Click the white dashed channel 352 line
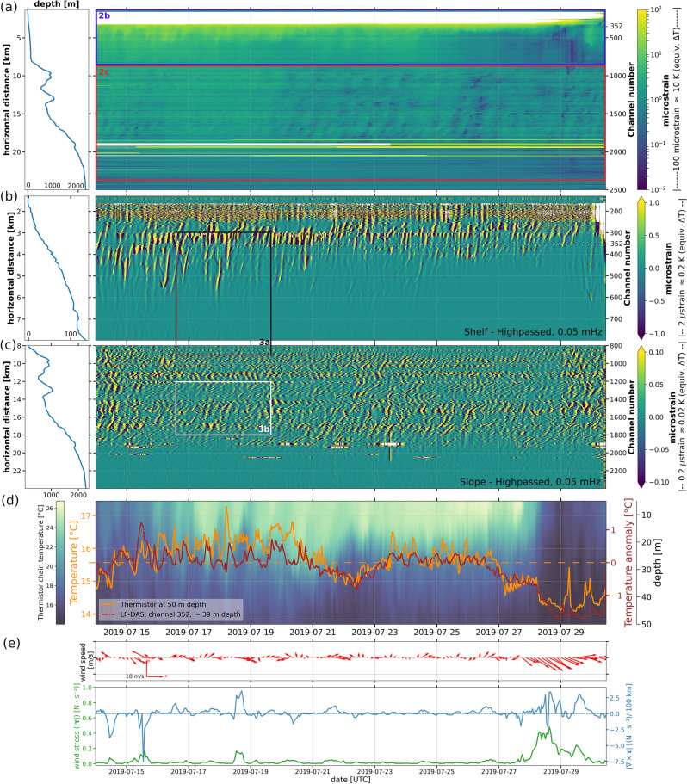This screenshot has width=687, height=784. coord(350,244)
